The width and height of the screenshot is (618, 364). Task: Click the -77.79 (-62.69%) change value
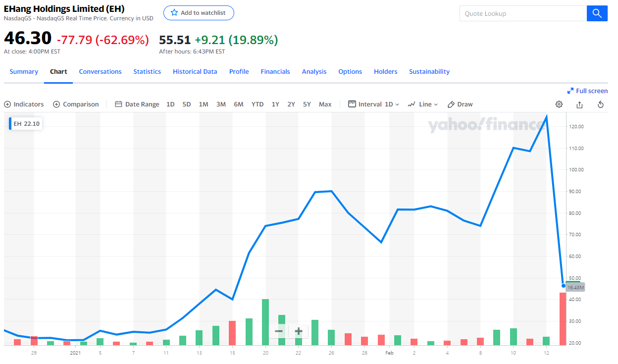pos(103,40)
